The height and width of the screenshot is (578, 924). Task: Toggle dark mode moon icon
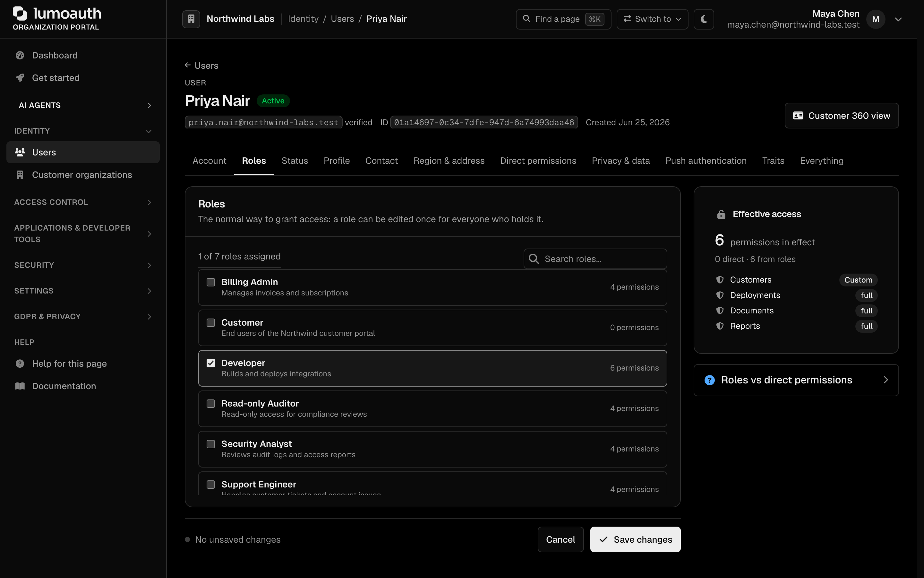tap(704, 19)
